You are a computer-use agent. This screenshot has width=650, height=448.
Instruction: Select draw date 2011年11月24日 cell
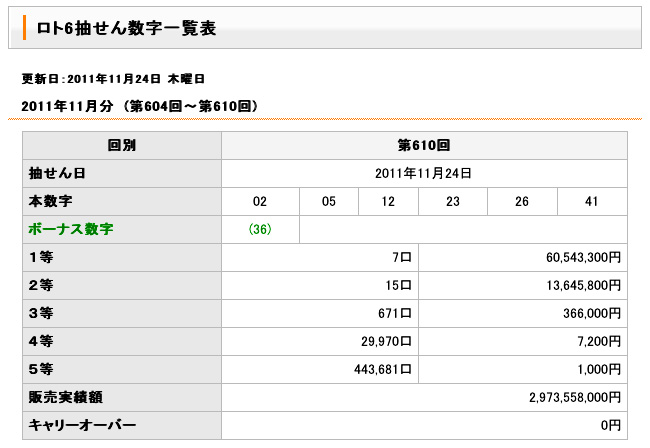pyautogui.click(x=424, y=173)
